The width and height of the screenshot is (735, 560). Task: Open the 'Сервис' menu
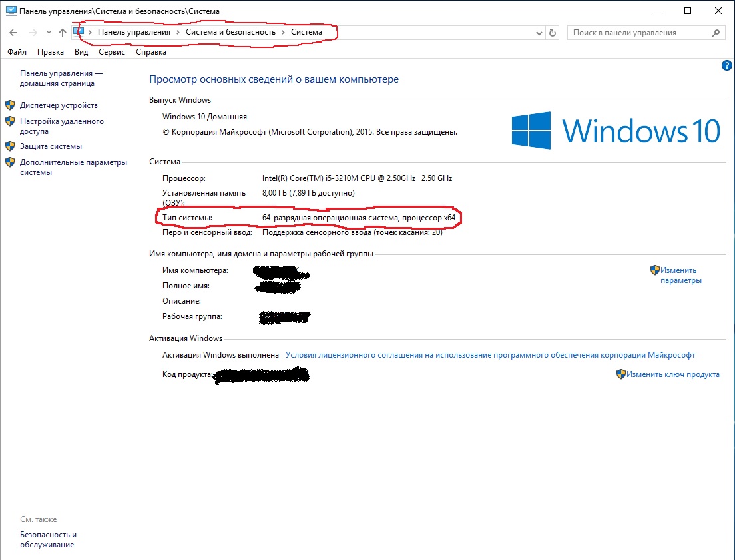pos(112,52)
